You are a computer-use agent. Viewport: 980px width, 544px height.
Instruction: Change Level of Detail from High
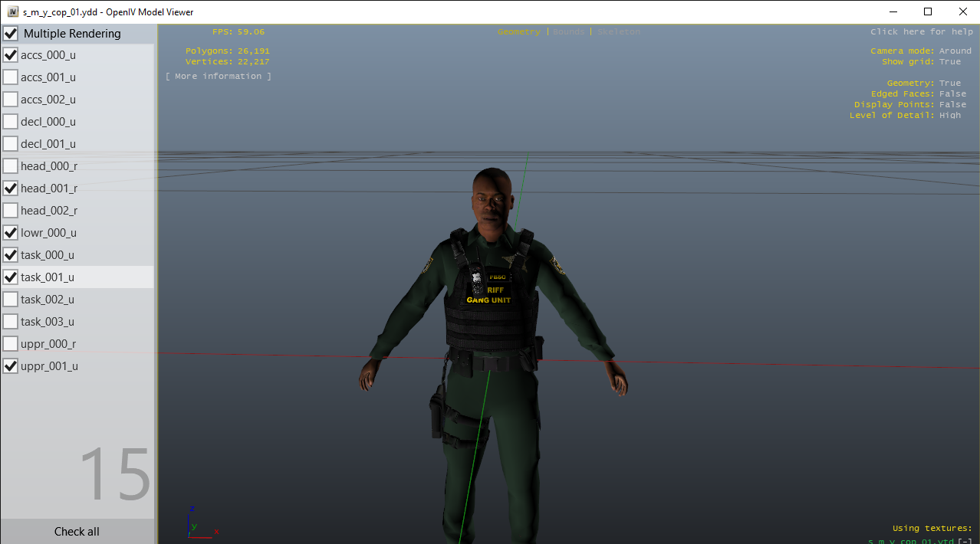tap(949, 115)
